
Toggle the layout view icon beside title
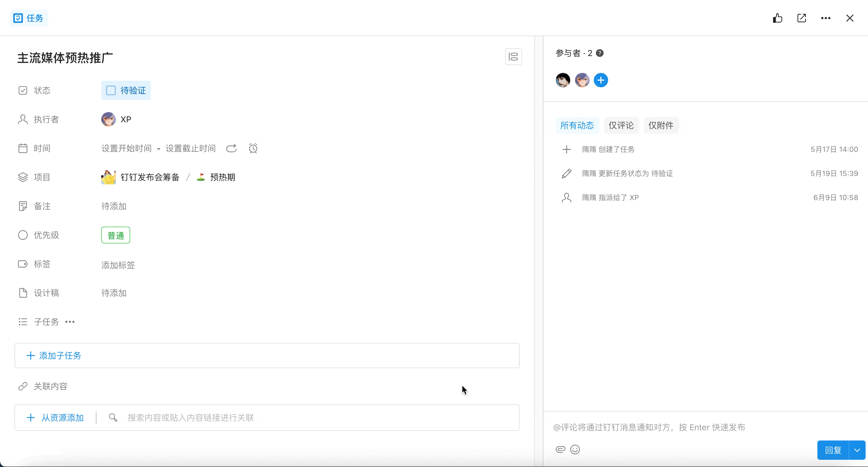coord(513,57)
